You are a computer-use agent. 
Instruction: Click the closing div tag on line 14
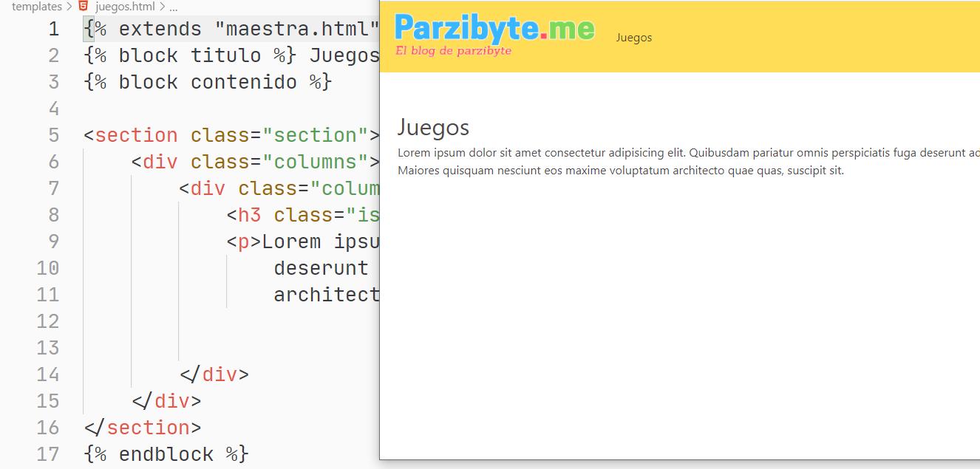tap(214, 374)
